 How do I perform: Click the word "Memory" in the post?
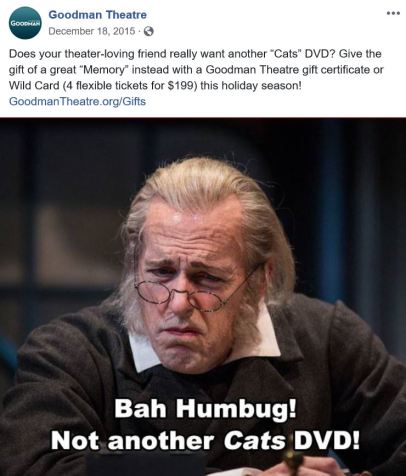click(x=107, y=70)
